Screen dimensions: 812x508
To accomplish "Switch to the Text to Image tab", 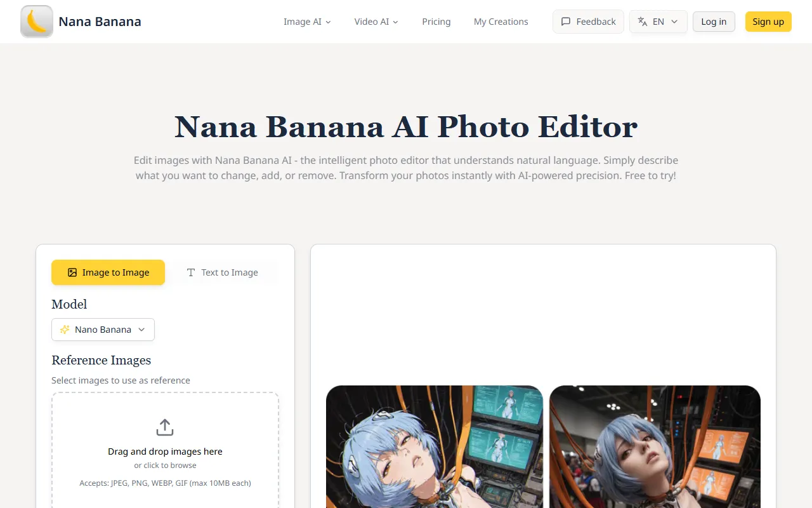I will click(x=223, y=272).
